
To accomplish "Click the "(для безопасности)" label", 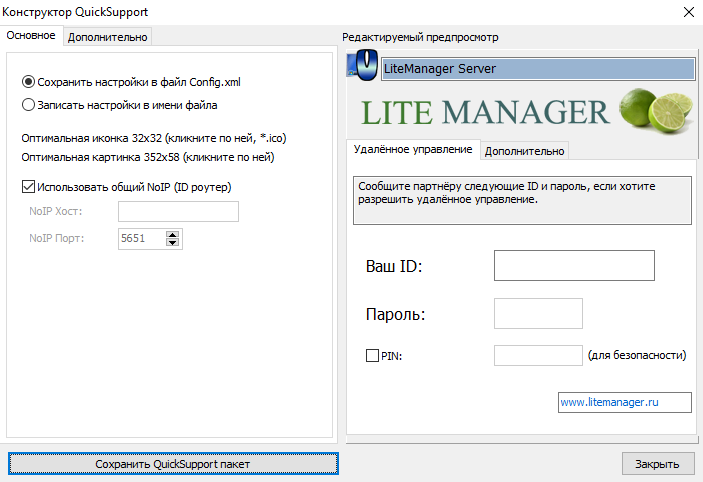I will click(637, 356).
